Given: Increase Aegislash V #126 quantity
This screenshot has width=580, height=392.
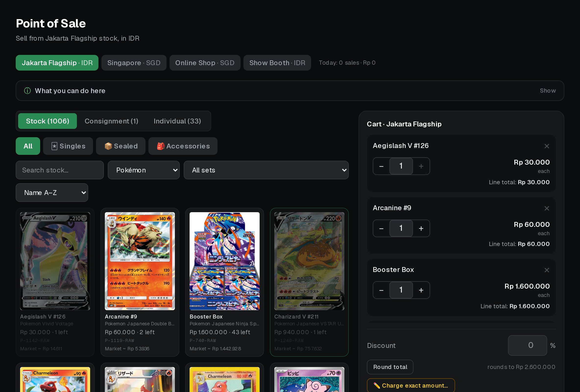Looking at the screenshot, I should tap(421, 166).
